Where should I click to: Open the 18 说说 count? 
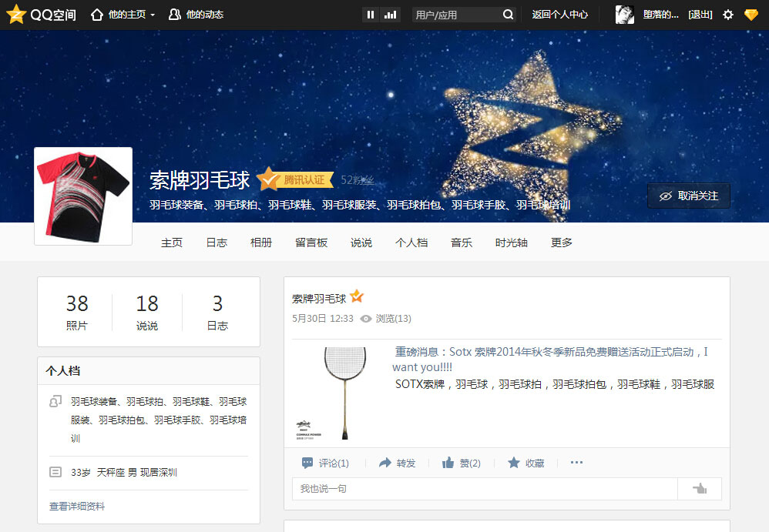point(147,312)
